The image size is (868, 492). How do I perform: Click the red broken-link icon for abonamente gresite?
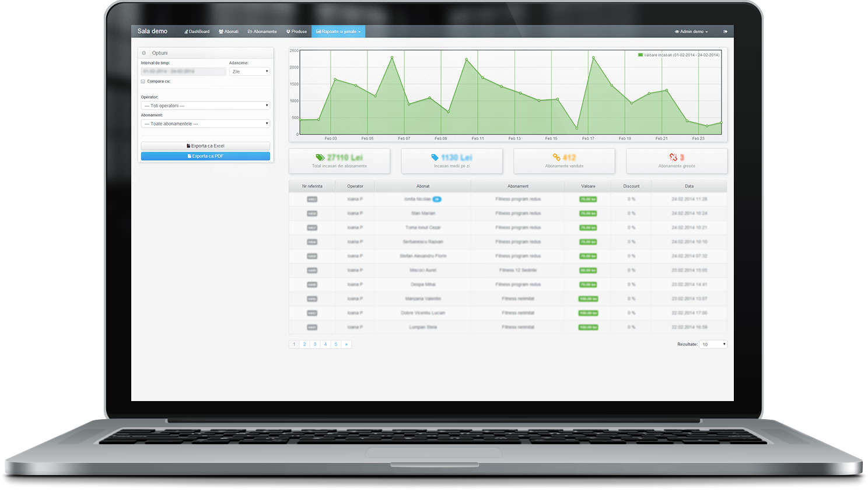point(673,157)
